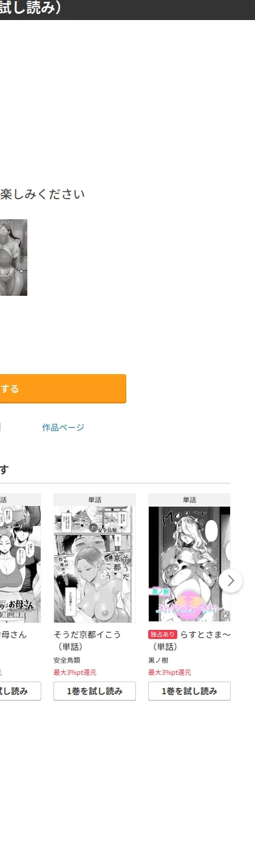Select author name 黒ノ樹
The height and width of the screenshot is (868, 255).
click(158, 660)
